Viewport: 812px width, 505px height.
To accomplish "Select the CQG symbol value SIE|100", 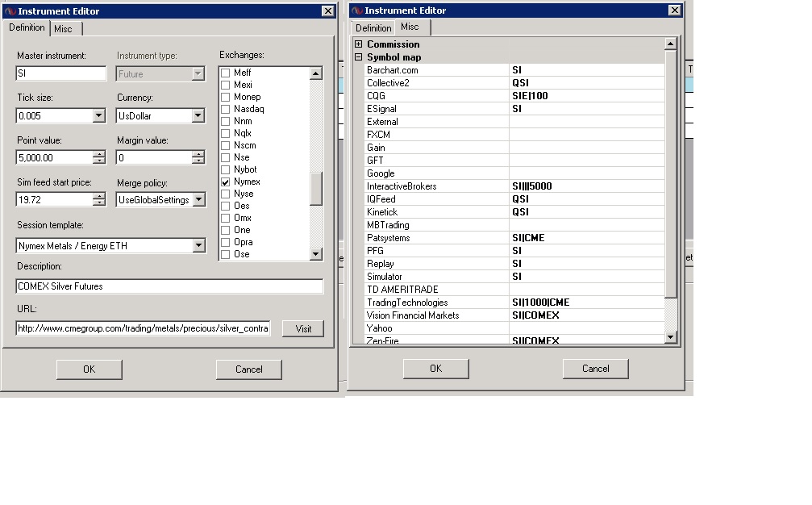I will pos(587,96).
